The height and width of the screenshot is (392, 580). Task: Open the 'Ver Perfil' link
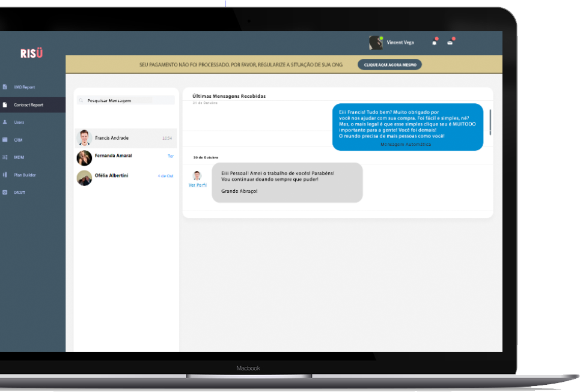point(197,185)
